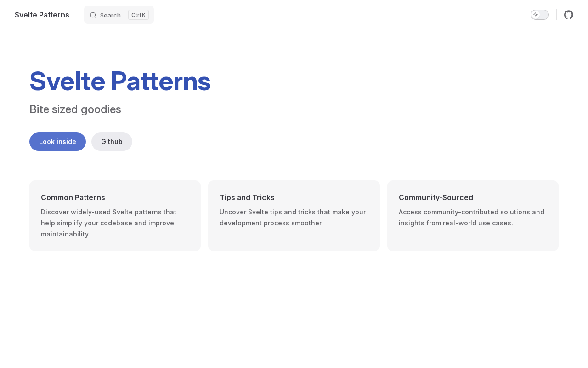Click the 'Access community-contributed solutions' description
Viewport: 588px width, 368px height.
[x=471, y=218]
